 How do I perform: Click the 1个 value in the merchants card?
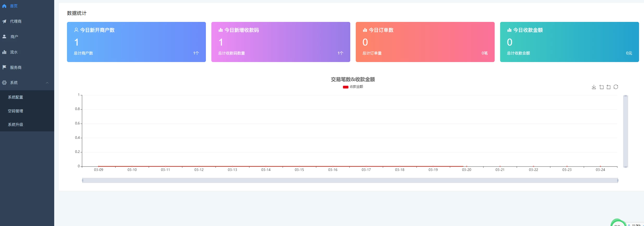[196, 53]
